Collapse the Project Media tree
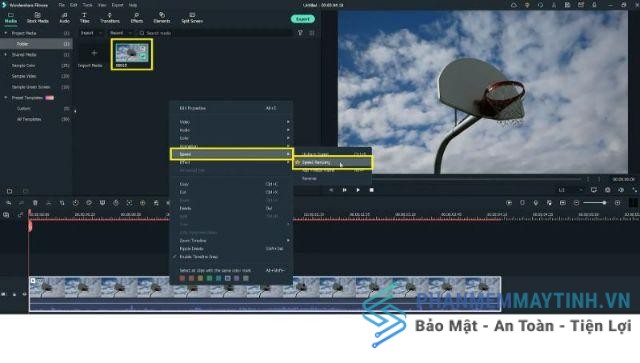 click(x=6, y=33)
